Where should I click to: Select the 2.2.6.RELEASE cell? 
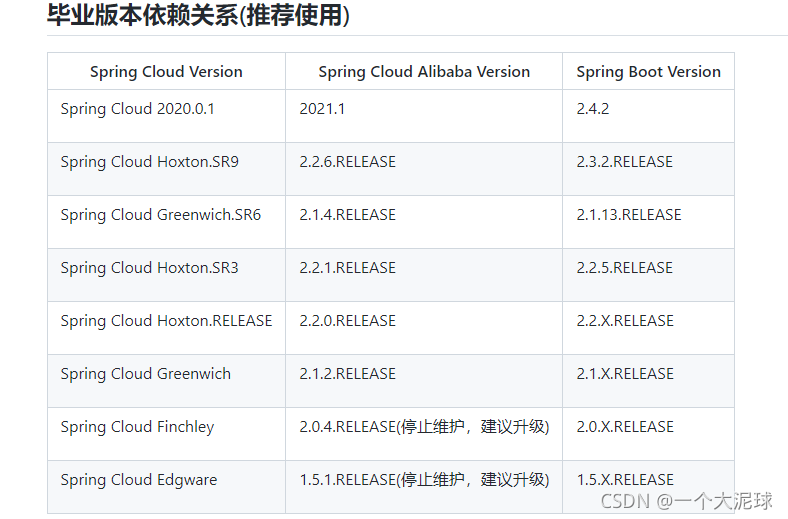click(424, 169)
